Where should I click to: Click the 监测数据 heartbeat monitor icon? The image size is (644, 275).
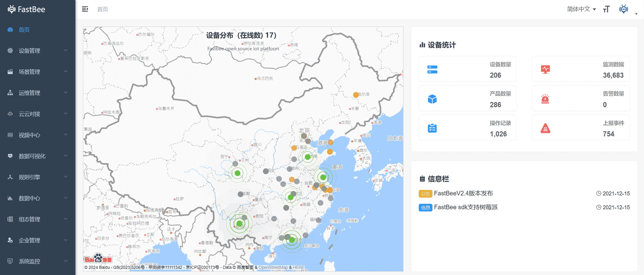pos(545,69)
